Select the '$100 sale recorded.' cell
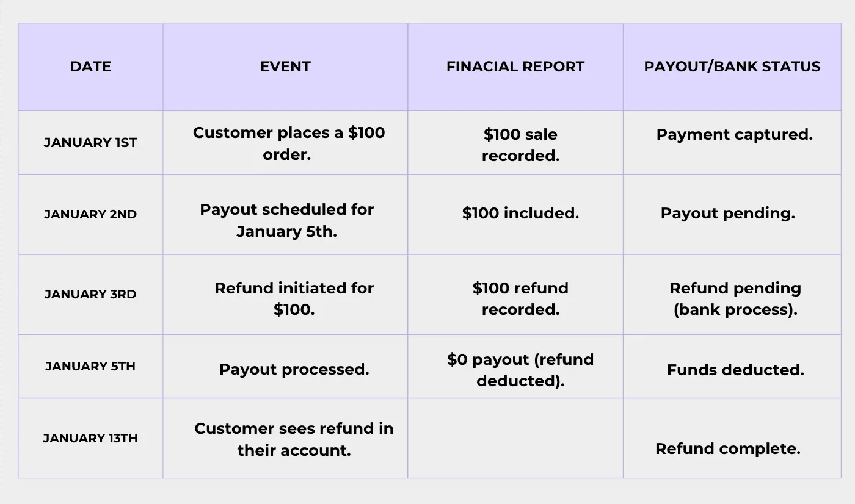Image resolution: width=855 pixels, height=504 pixels. click(x=515, y=143)
